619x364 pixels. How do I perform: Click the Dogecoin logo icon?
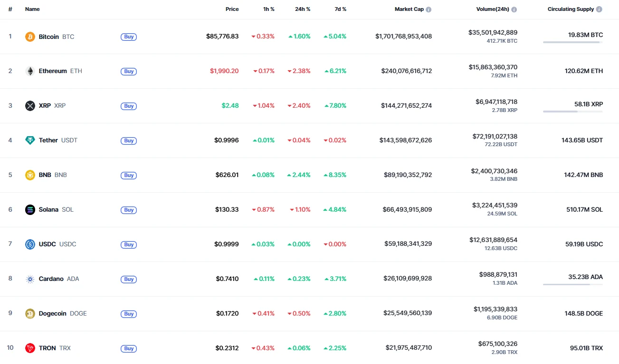pos(30,314)
